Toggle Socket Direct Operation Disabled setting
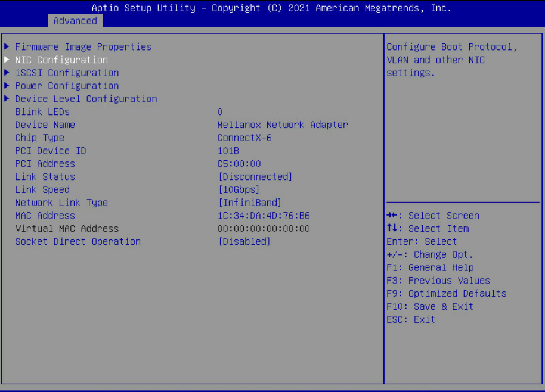The height and width of the screenshot is (392, 545). (244, 242)
